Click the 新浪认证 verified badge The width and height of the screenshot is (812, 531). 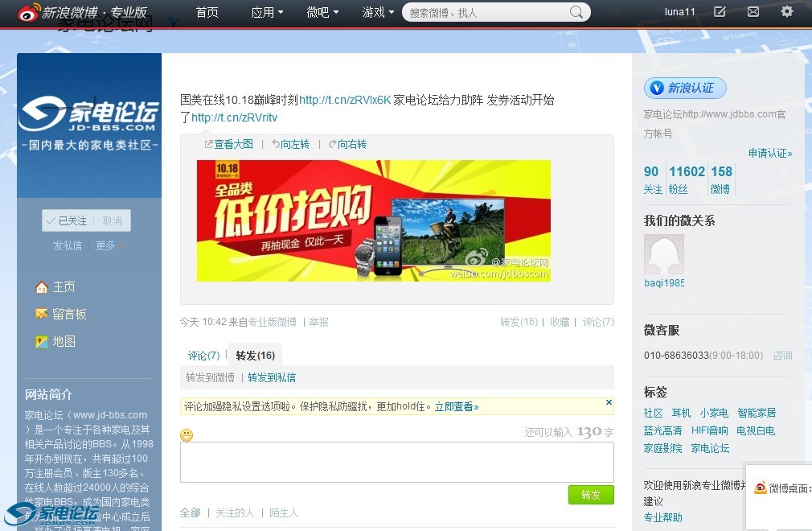685,88
